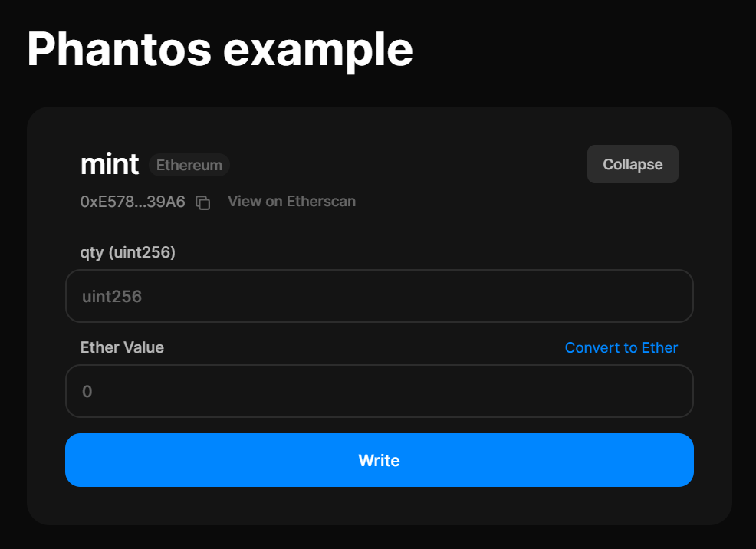Open View on Etherscan link
This screenshot has width=756, height=549.
[291, 202]
